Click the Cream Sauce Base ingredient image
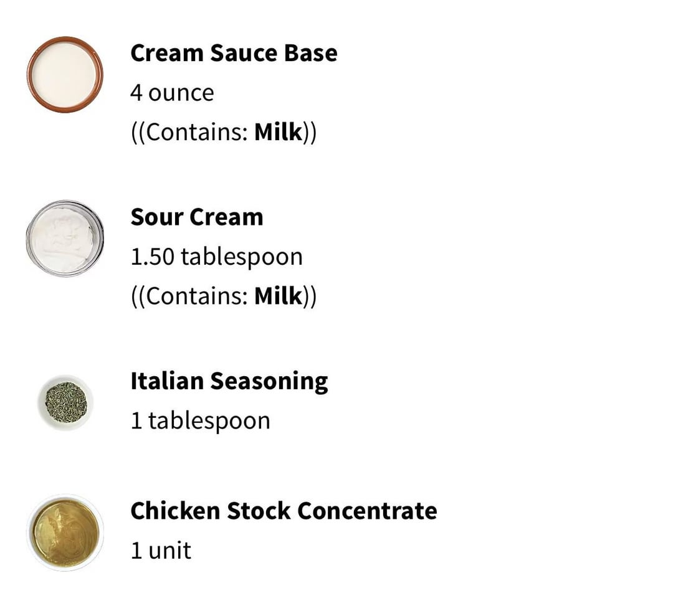The image size is (673, 616). (65, 74)
